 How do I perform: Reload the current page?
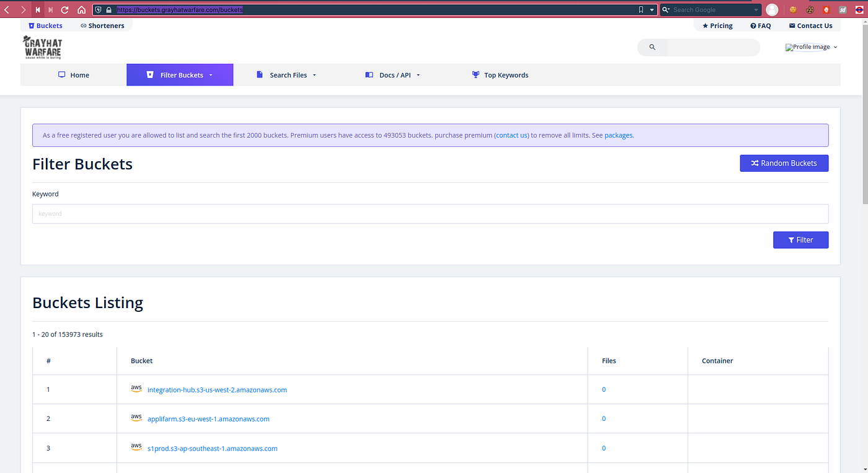(64, 10)
